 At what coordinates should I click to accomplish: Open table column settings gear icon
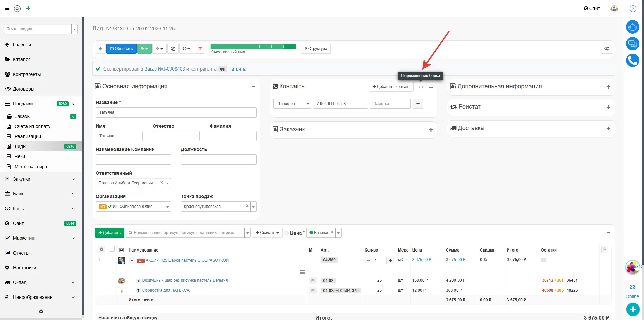(102, 249)
